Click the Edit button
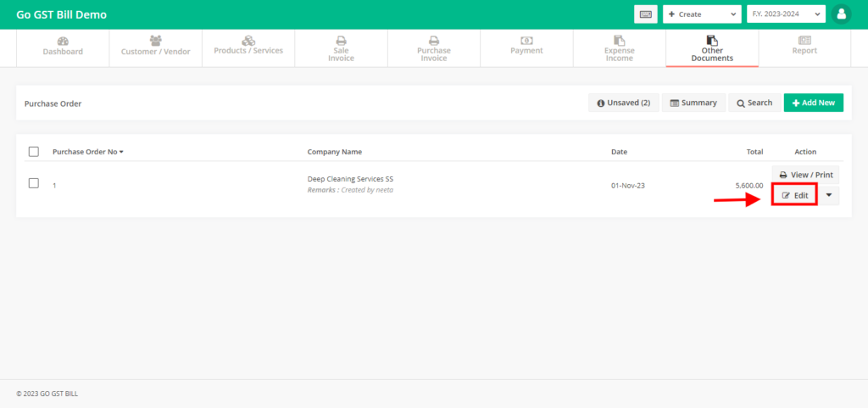868x408 pixels. pyautogui.click(x=794, y=195)
